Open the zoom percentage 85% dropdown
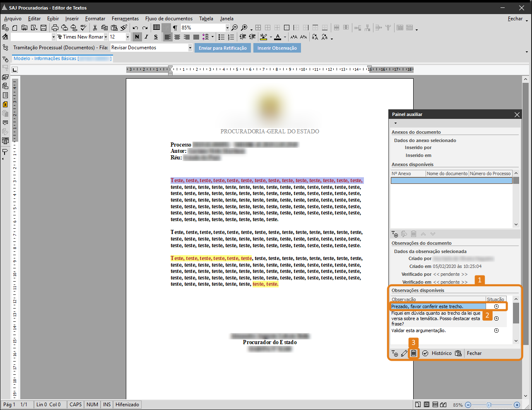This screenshot has height=410, width=532. tap(227, 28)
